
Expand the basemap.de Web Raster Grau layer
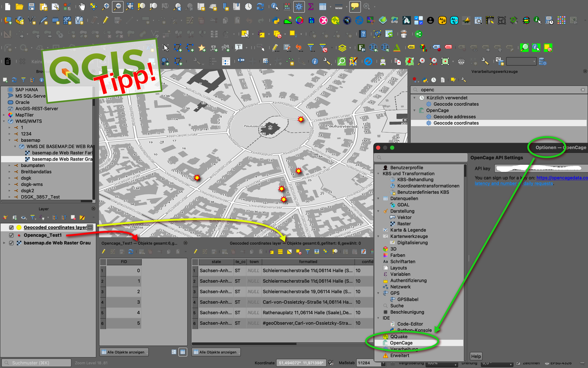(4, 243)
